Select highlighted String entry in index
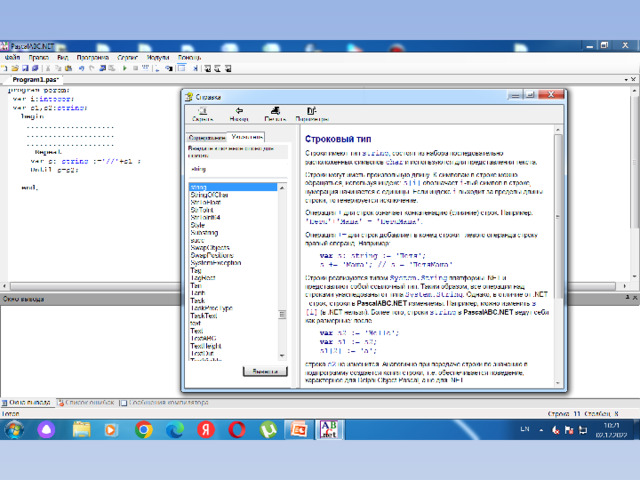 click(233, 187)
